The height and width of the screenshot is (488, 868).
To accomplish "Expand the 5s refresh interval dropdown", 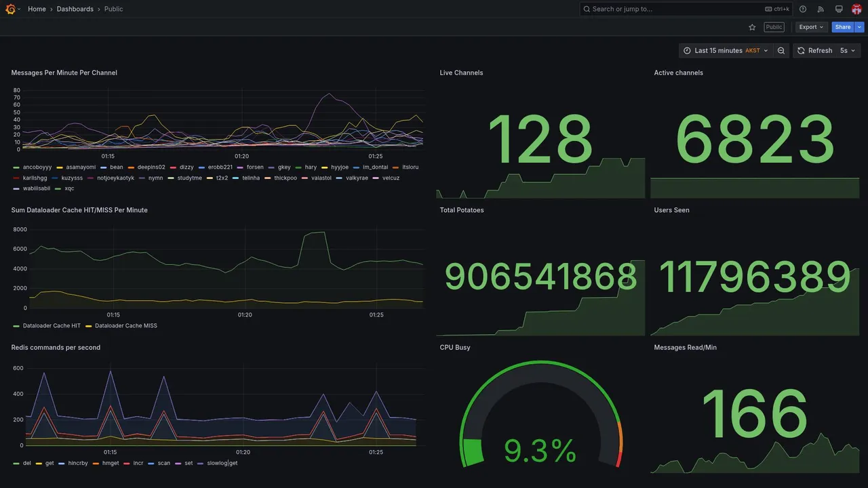I will (x=848, y=51).
